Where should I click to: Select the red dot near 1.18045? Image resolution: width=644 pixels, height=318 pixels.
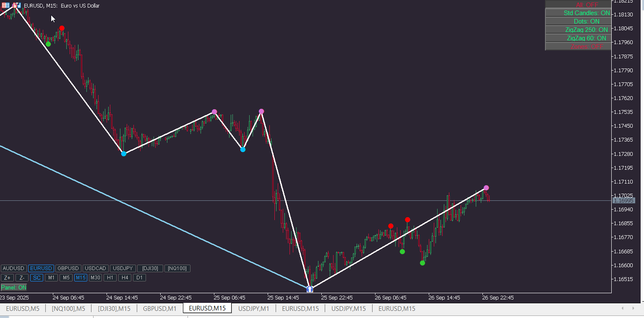(x=62, y=28)
